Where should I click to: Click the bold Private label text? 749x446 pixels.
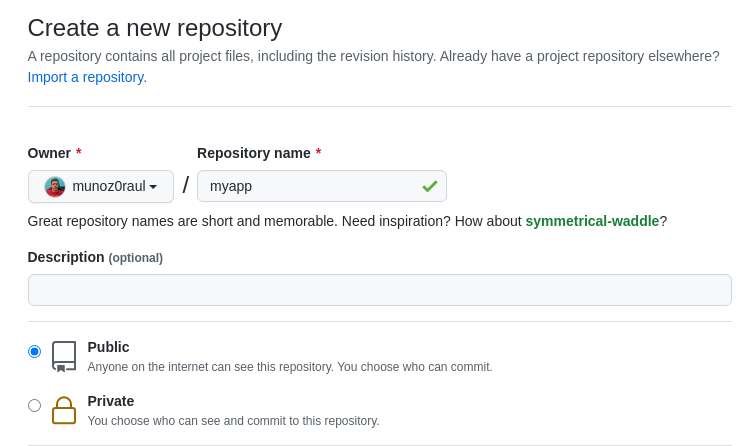[111, 401]
